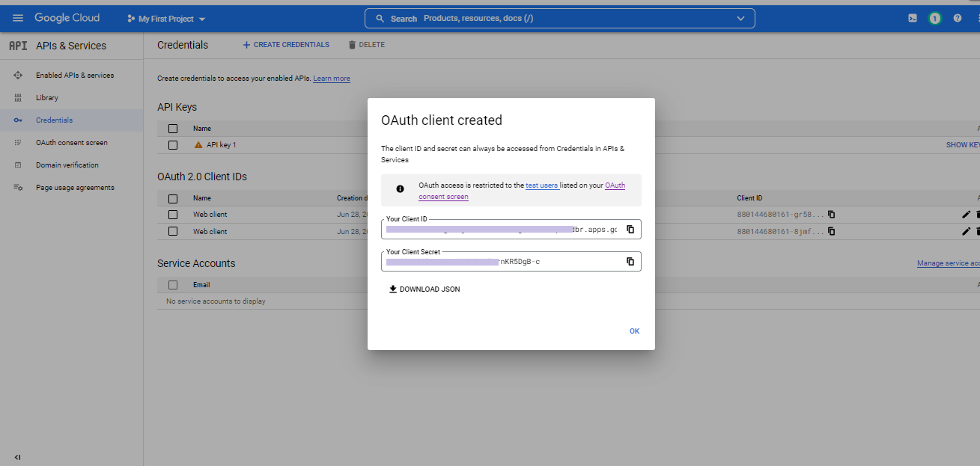
Task: Tick the OAuth 2.0 Client IDs header checkbox
Action: 173,199
